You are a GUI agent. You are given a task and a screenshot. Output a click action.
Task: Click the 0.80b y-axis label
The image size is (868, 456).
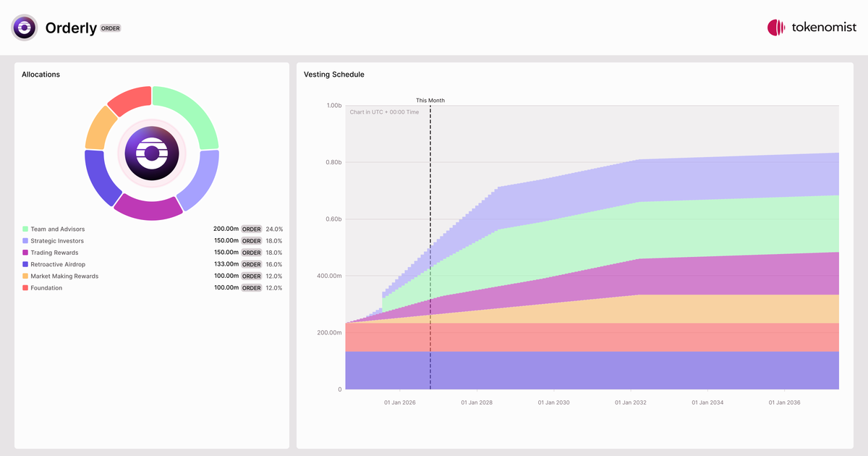pos(333,162)
